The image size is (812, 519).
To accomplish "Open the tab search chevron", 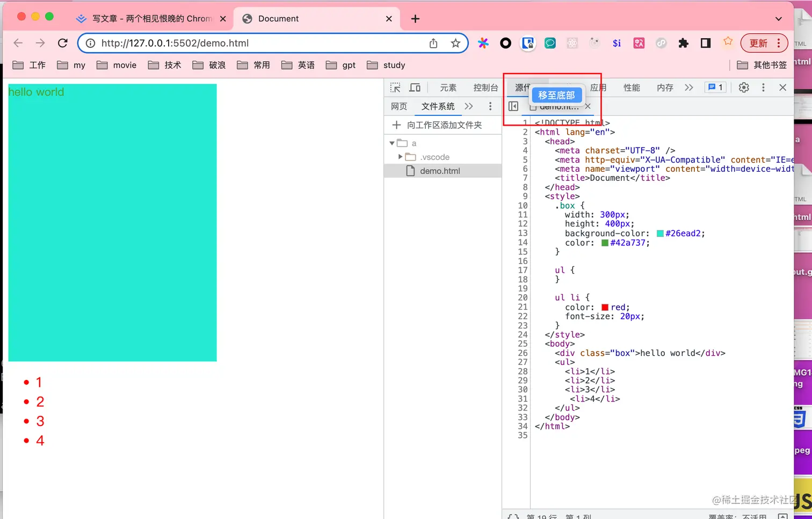I will click(x=779, y=19).
